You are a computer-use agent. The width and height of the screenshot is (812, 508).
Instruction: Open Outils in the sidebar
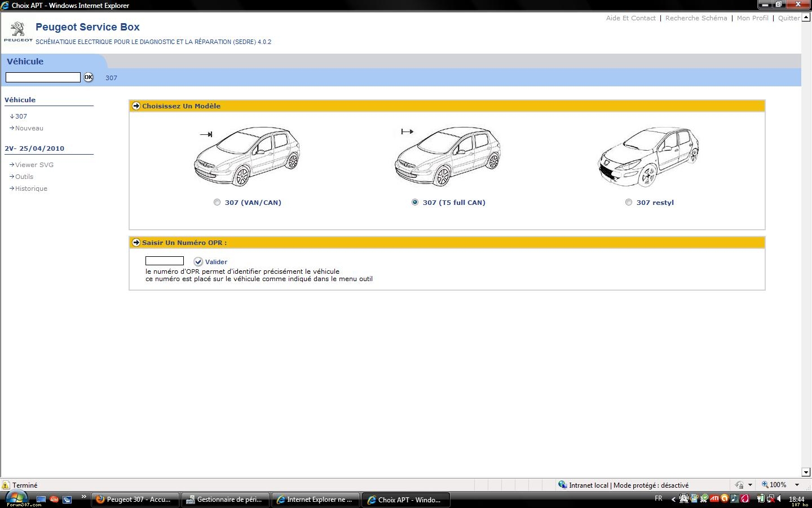[24, 177]
